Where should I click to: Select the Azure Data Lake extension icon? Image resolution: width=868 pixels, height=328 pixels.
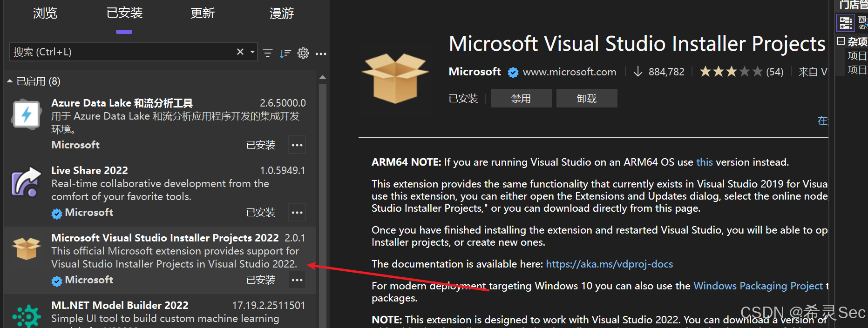tap(26, 114)
